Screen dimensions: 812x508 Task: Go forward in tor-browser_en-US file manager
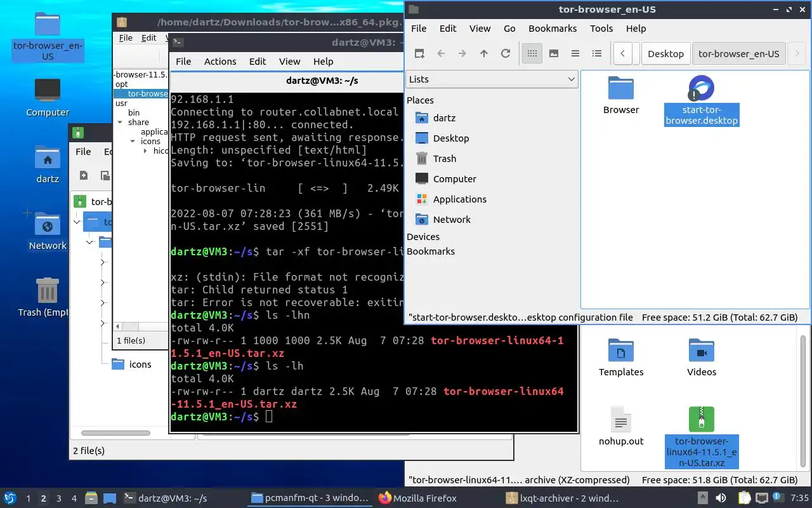click(x=462, y=53)
